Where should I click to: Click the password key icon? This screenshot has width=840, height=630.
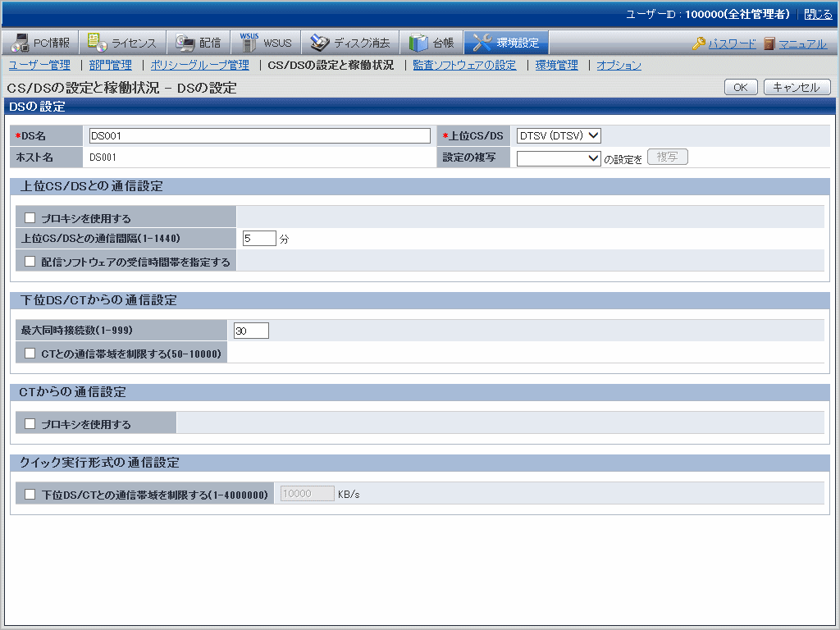699,43
